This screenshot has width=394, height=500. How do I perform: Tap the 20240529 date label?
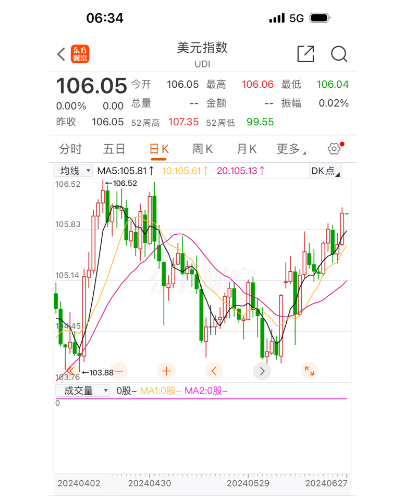[x=248, y=483]
